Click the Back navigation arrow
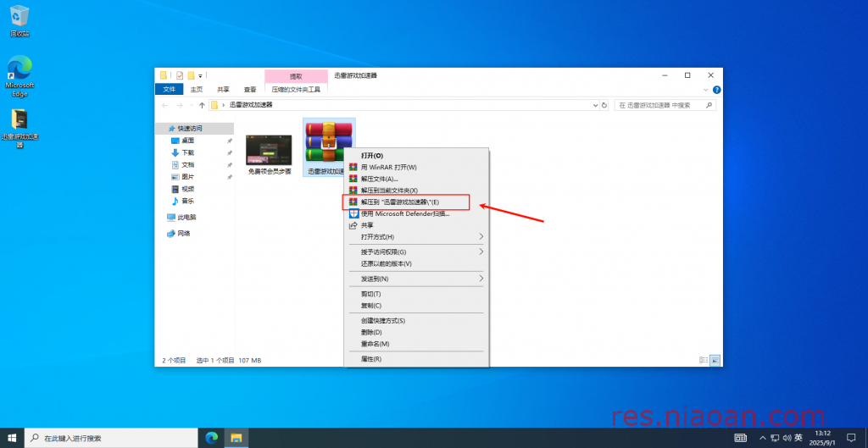The image size is (868, 448). (x=165, y=105)
